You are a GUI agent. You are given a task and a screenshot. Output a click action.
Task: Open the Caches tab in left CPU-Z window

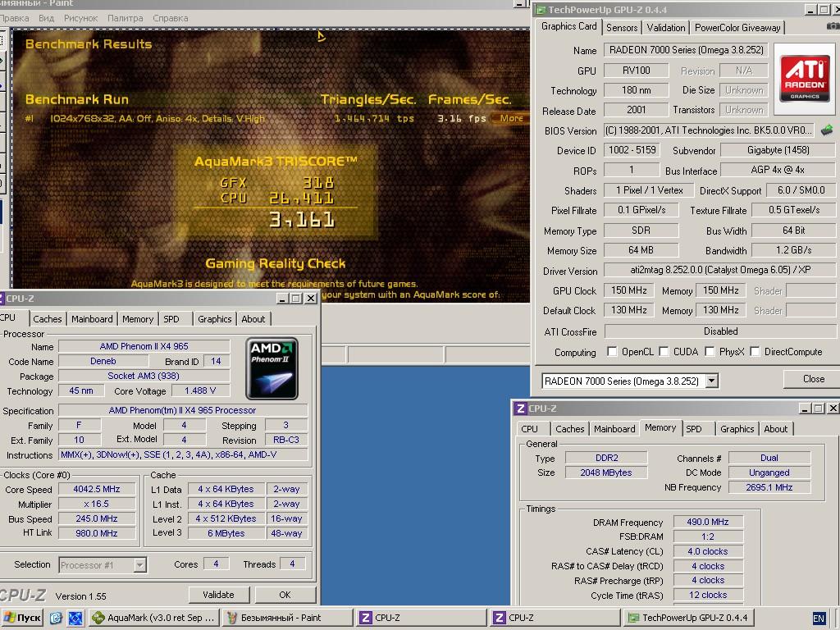click(47, 319)
